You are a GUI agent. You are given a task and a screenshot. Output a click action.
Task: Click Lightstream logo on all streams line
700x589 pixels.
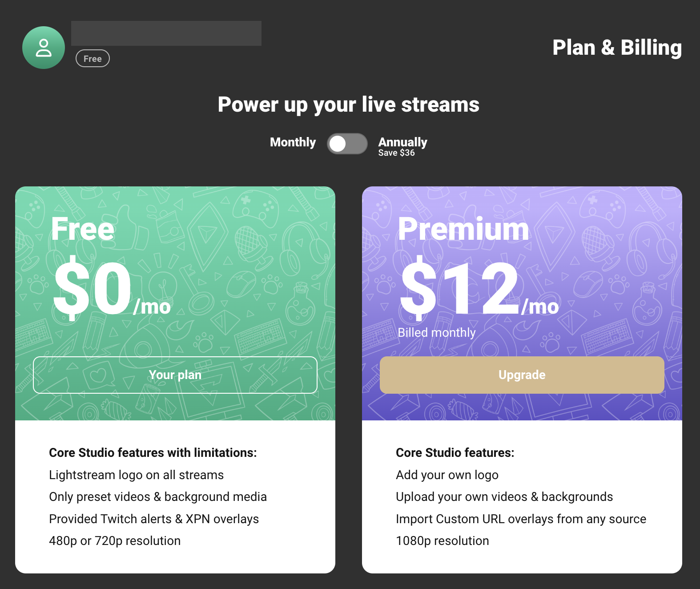[137, 475]
